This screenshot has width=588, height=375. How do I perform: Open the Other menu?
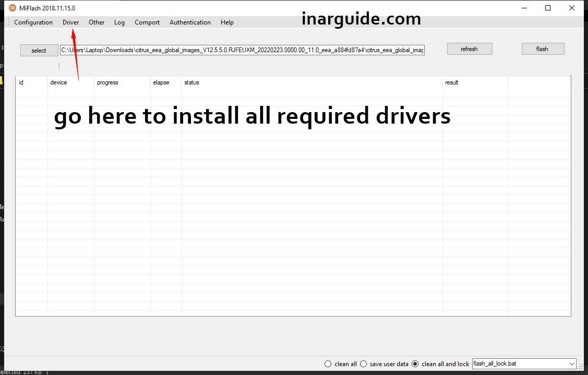click(x=97, y=22)
